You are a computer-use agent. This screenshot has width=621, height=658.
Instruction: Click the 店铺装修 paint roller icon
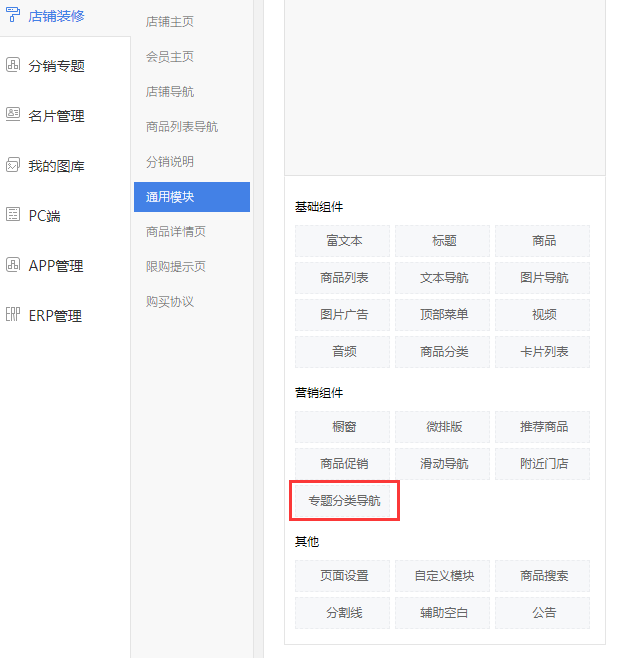coord(13,15)
